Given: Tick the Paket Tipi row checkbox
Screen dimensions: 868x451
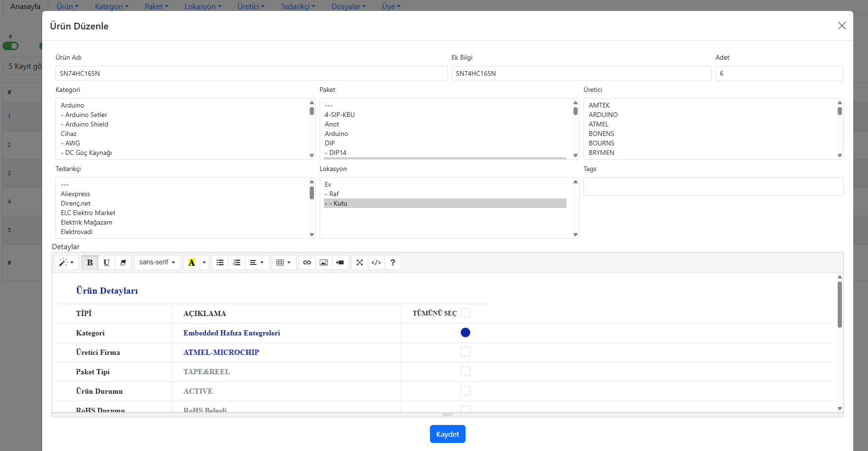Looking at the screenshot, I should coord(465,371).
